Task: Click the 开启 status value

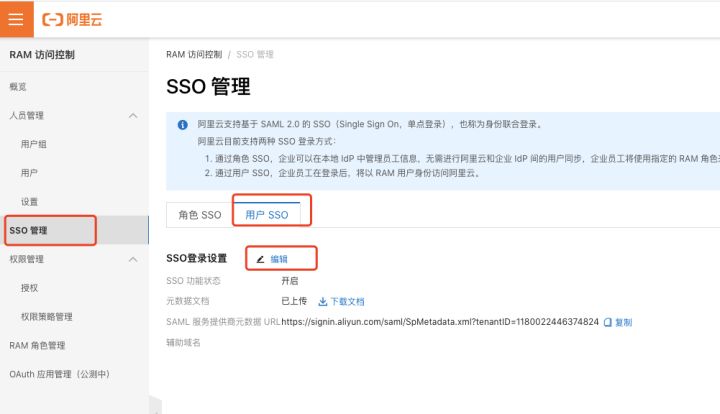Action: tap(290, 280)
